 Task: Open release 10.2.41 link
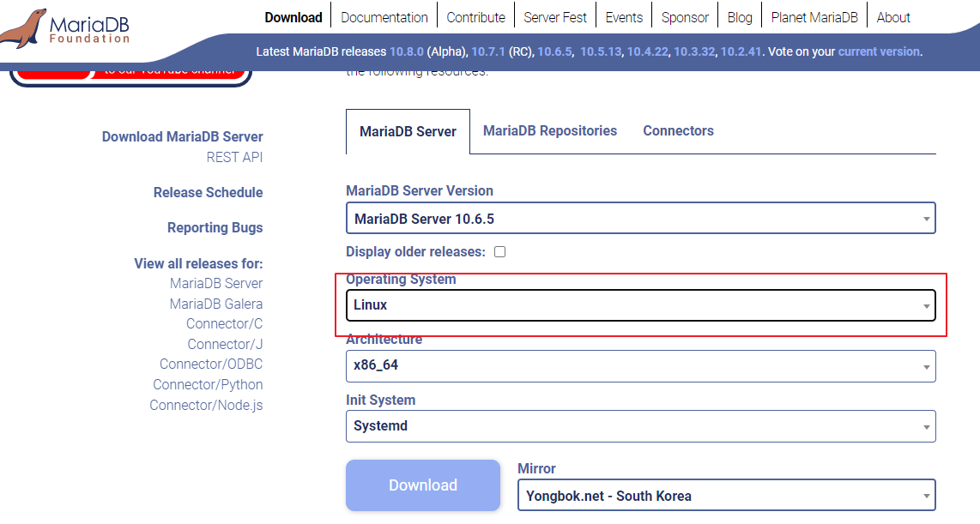click(x=741, y=51)
